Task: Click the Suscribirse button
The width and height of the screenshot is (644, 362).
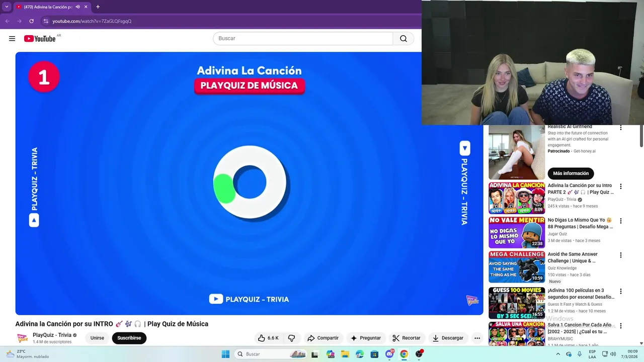Action: pyautogui.click(x=129, y=338)
